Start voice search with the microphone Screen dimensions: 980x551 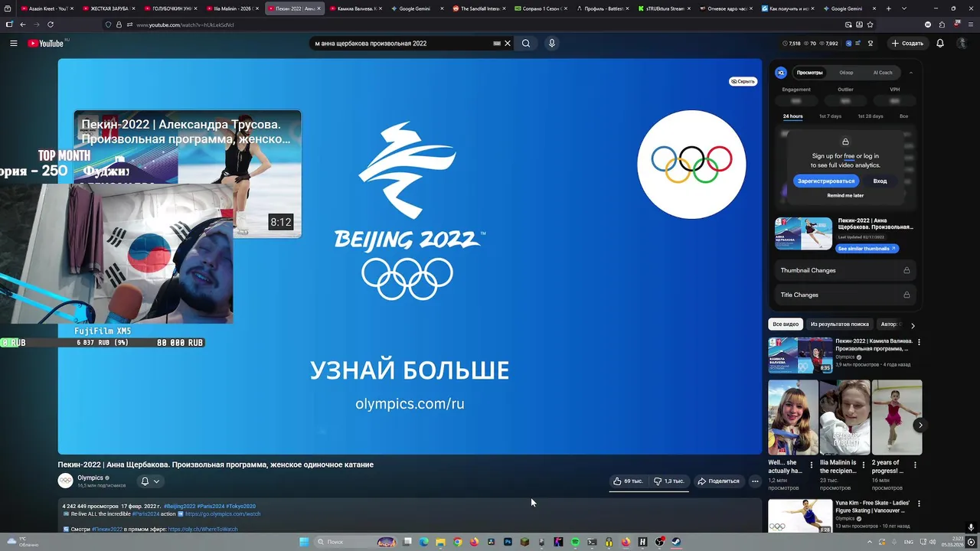[x=551, y=44]
